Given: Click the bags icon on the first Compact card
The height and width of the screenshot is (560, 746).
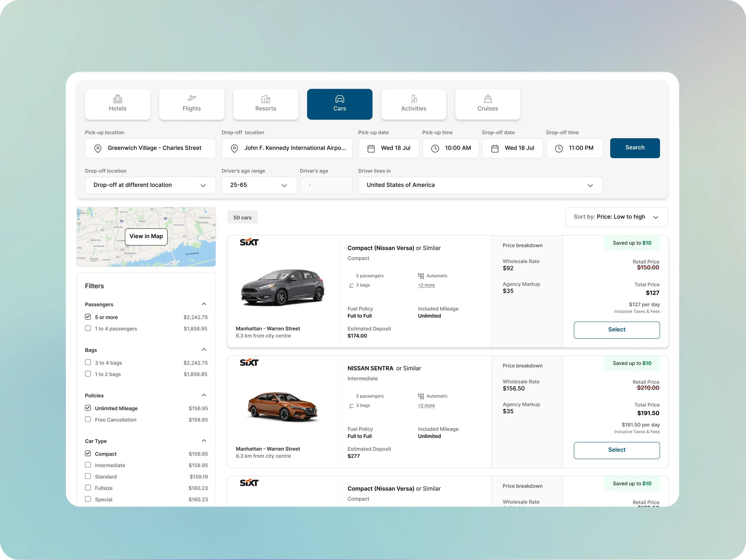Looking at the screenshot, I should pos(351,286).
